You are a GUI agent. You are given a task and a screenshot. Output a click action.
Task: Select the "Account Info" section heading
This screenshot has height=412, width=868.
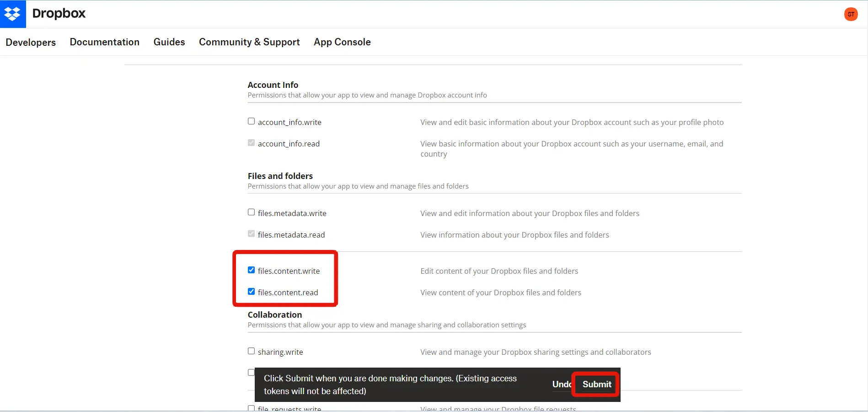(x=273, y=85)
